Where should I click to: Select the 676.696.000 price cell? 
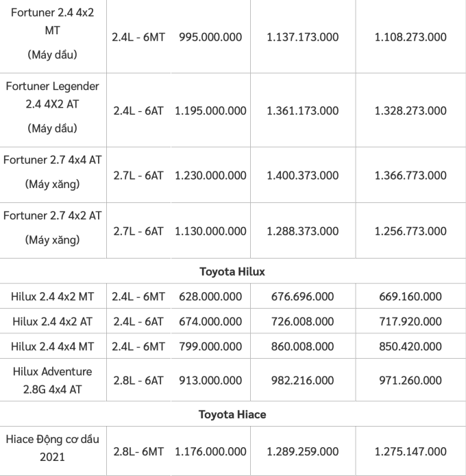(x=302, y=297)
